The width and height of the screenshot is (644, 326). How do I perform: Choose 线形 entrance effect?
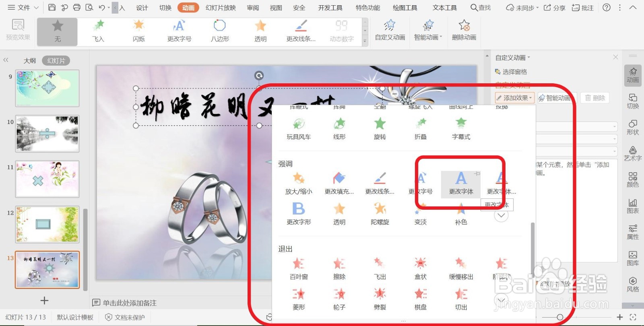coord(339,129)
